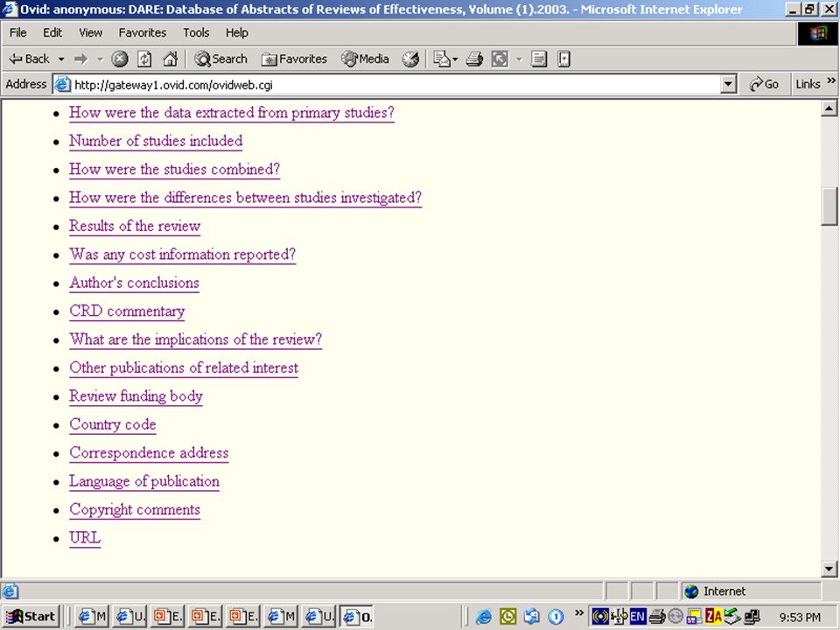Follow 'What are the implications of the review?'

195,340
